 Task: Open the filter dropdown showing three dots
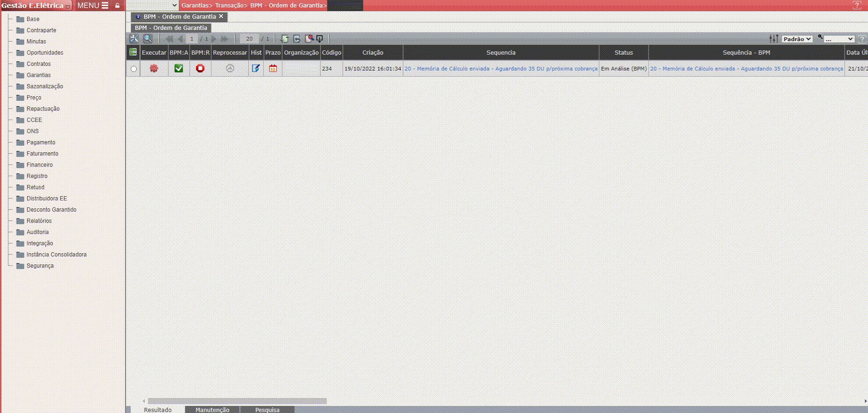pos(839,39)
